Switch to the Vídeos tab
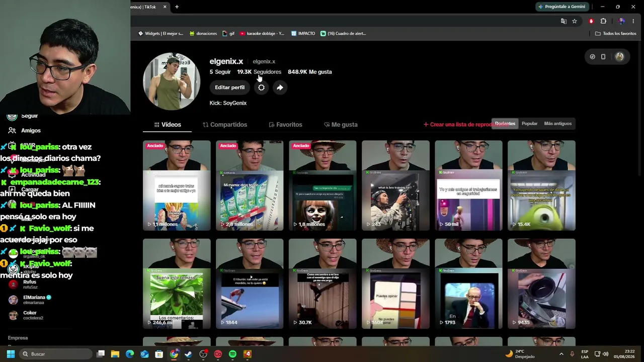The width and height of the screenshot is (644, 362). (x=168, y=125)
